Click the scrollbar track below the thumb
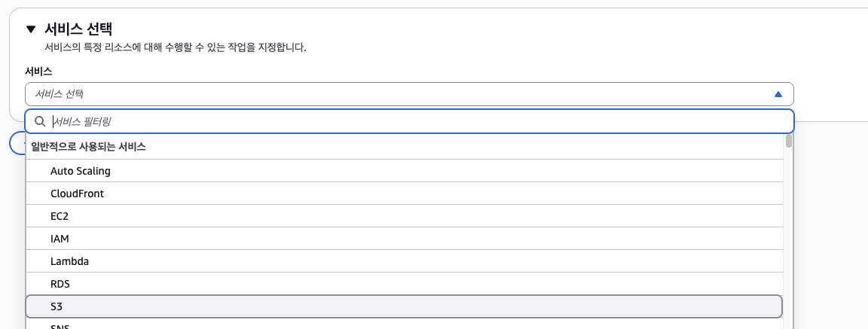Screen dimensions: 868x329 (x=788, y=241)
